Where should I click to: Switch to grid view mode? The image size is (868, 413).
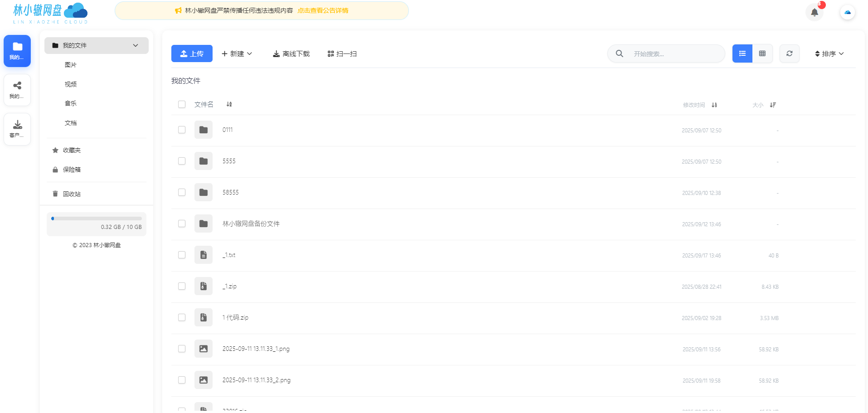click(762, 53)
